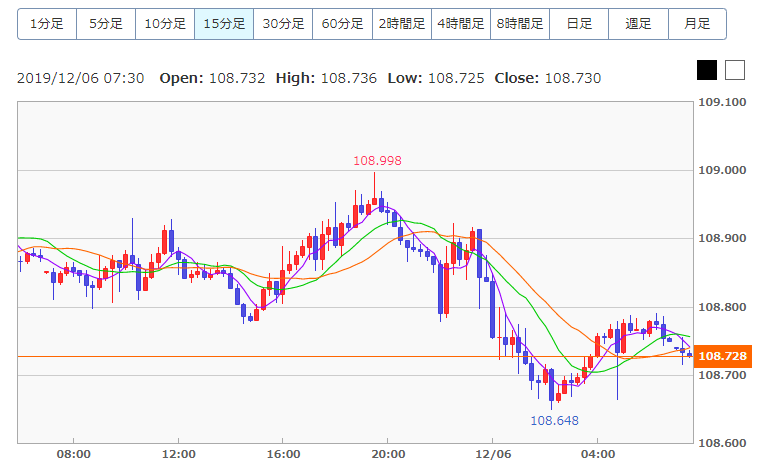Click the 108.998 high price marker
The width and height of the screenshot is (764, 470).
click(x=377, y=161)
